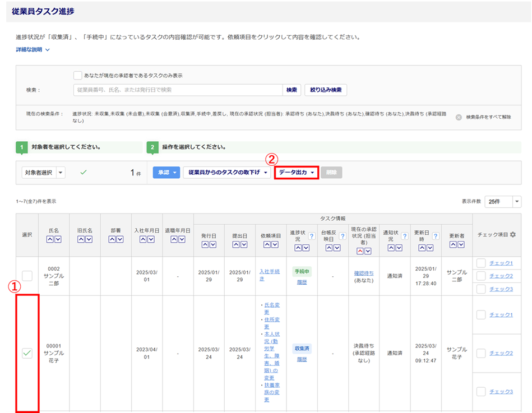Click the clear icon for 検索条件をすべて解除
This screenshot has width=532, height=413.
pyautogui.click(x=459, y=117)
